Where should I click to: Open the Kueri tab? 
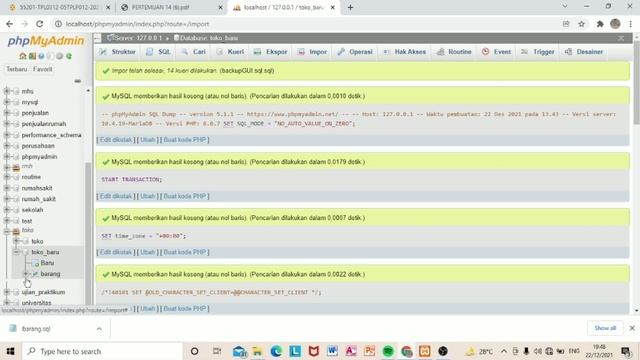tap(230, 52)
